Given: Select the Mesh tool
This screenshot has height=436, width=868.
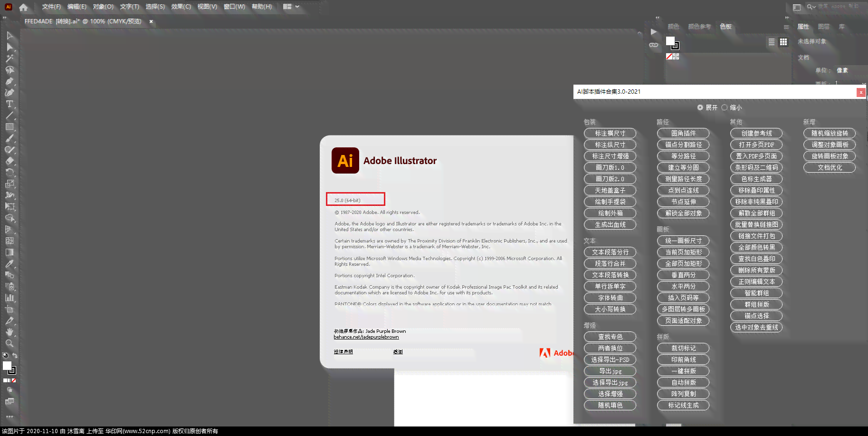Looking at the screenshot, I should (10, 241).
